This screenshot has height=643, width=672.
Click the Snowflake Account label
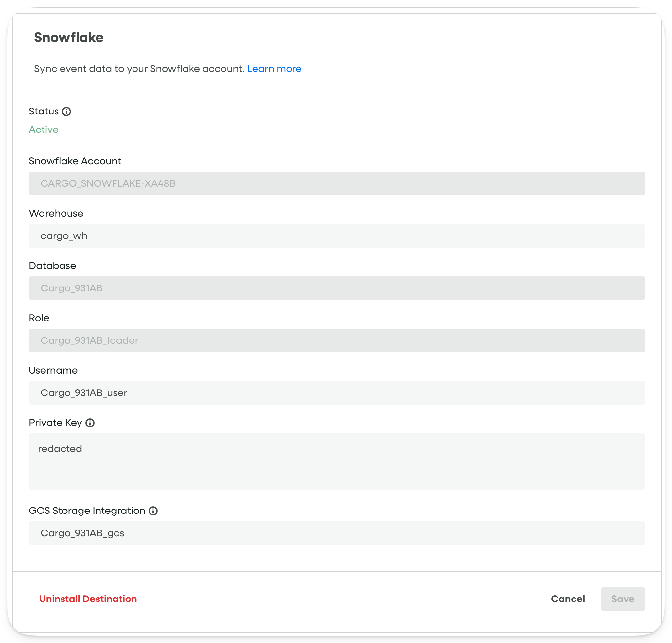point(75,161)
